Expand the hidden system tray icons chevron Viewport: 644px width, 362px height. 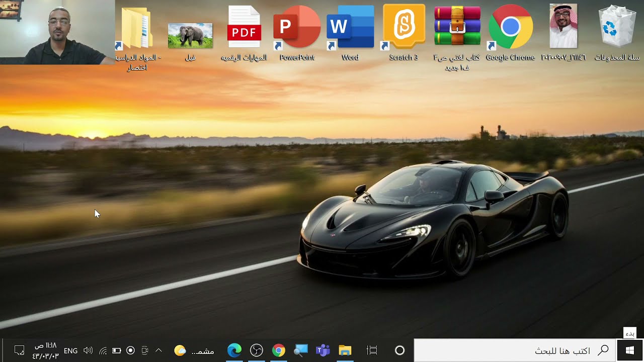click(x=158, y=350)
